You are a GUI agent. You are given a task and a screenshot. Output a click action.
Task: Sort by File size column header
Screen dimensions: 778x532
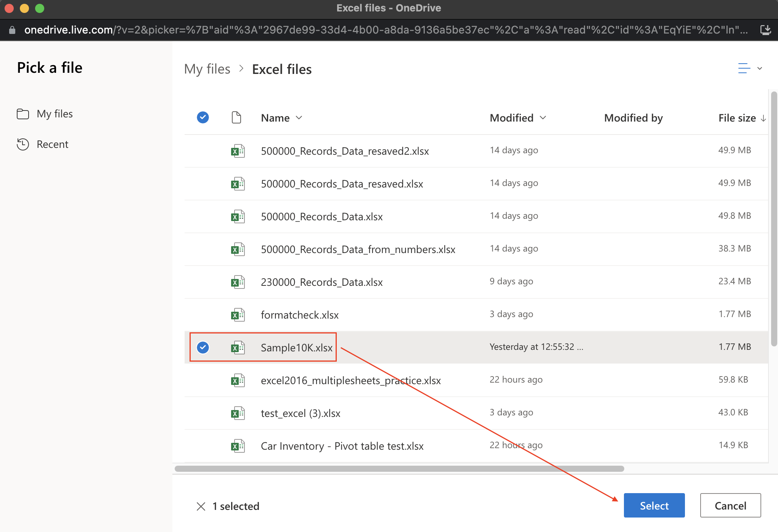pos(742,118)
